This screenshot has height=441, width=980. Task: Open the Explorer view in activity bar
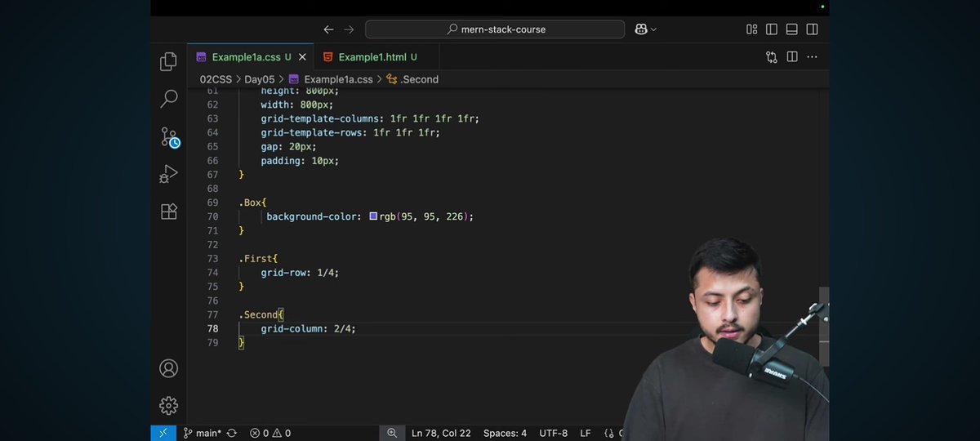tap(169, 61)
